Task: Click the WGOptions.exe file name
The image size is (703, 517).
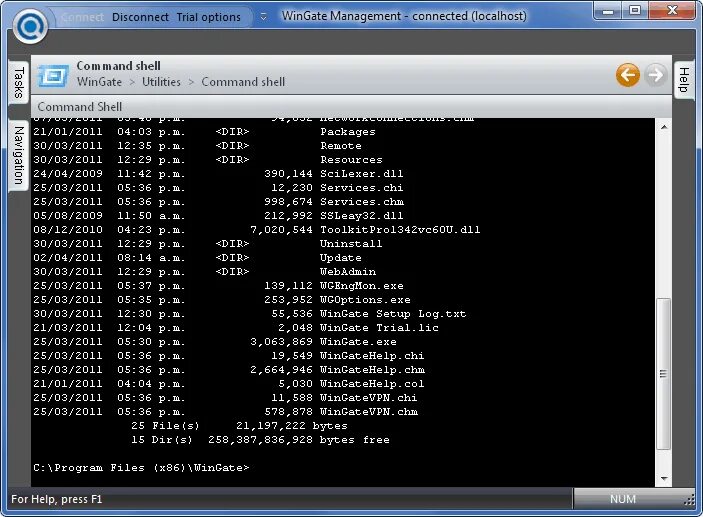Action: tap(365, 300)
